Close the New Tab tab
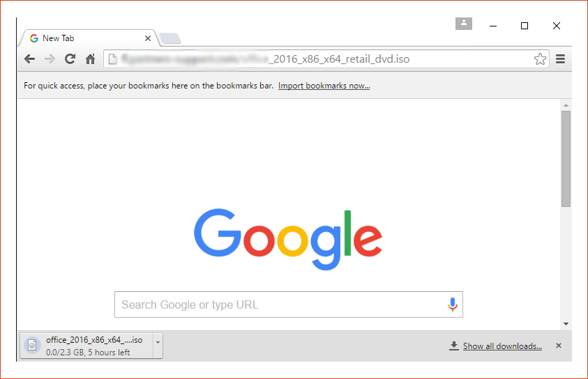This screenshot has width=588, height=379. pyautogui.click(x=148, y=38)
